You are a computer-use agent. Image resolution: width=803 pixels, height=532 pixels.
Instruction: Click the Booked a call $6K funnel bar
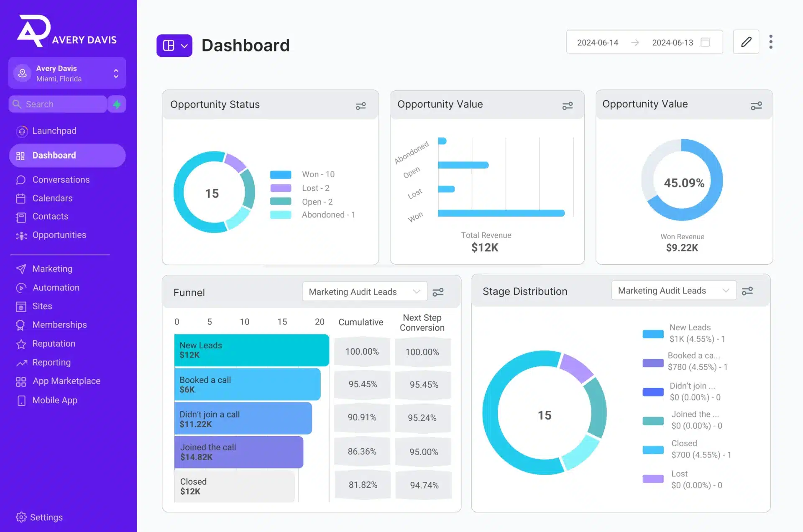click(x=248, y=384)
